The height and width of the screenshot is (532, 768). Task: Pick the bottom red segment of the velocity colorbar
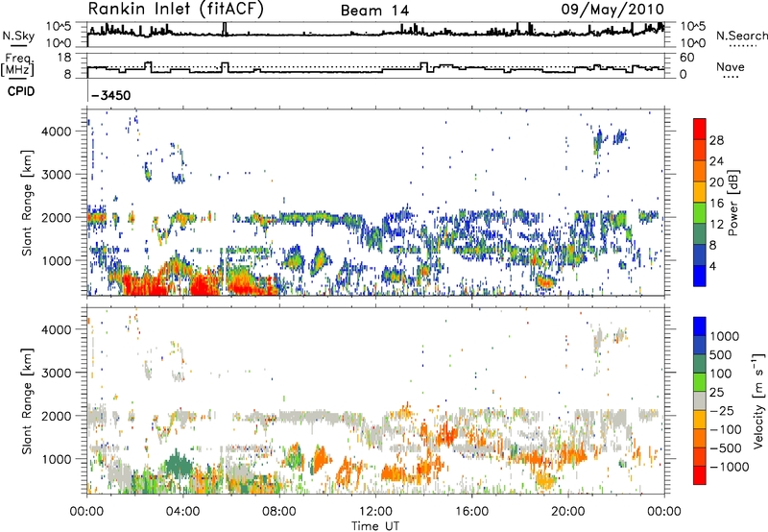click(x=700, y=475)
